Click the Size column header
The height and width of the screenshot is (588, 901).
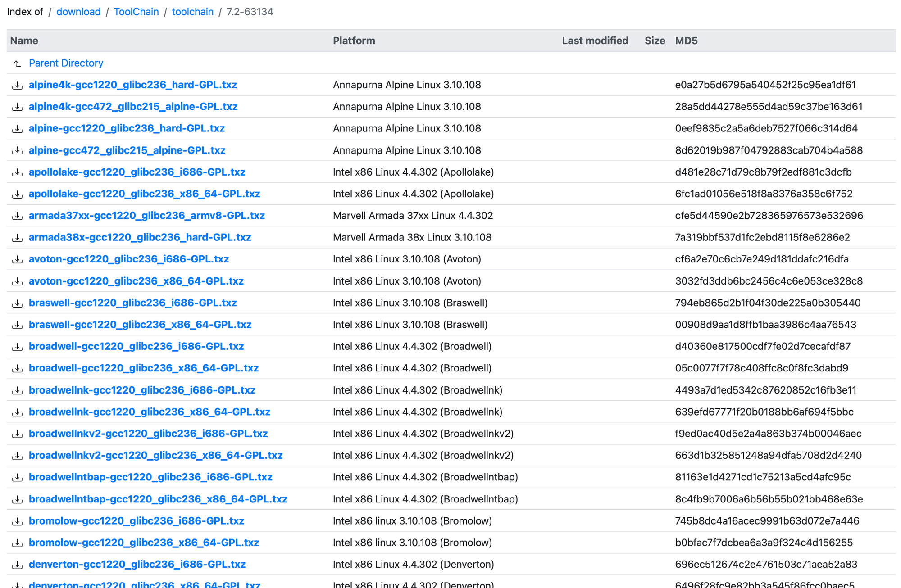[655, 41]
